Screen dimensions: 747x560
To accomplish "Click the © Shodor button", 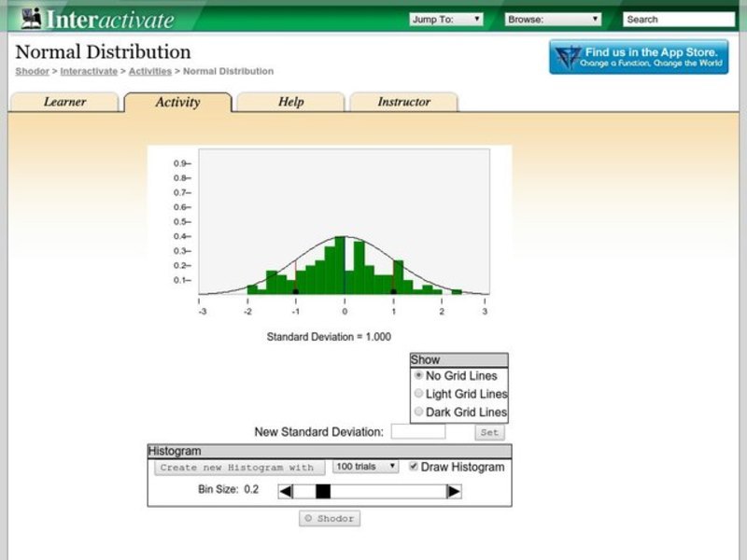I will click(x=329, y=518).
